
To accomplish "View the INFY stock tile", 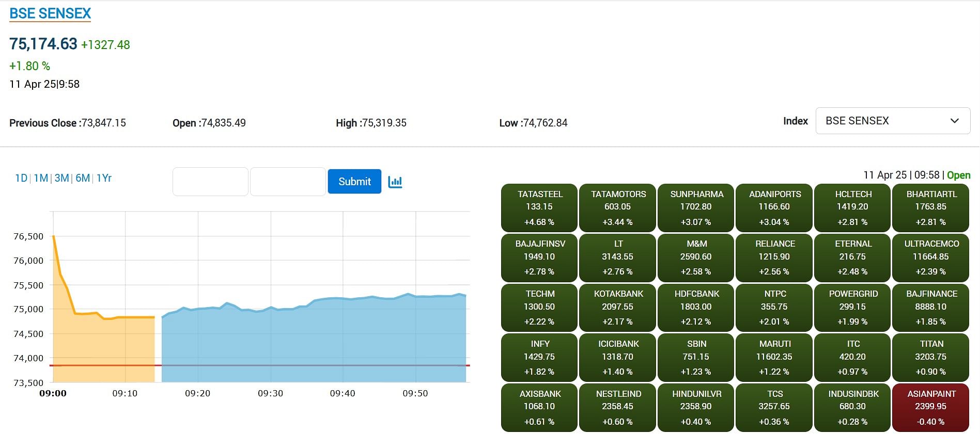I will (x=539, y=358).
